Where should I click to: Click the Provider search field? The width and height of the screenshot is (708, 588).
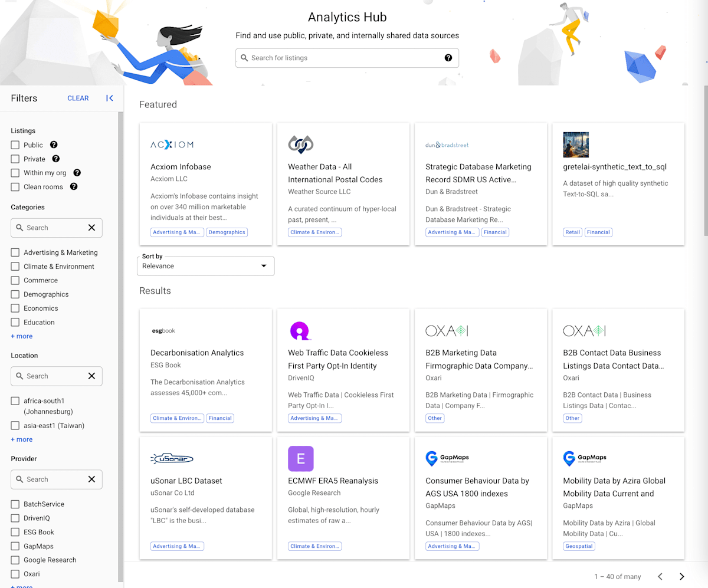click(x=57, y=479)
